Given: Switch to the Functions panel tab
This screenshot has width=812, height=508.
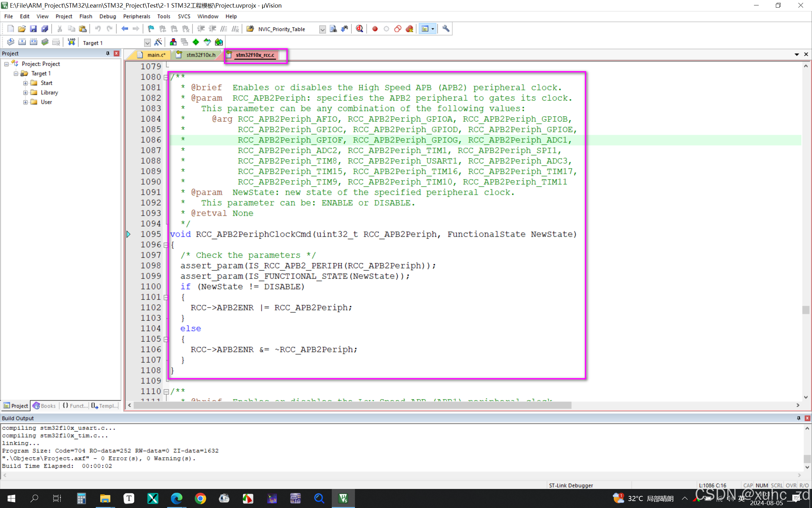Looking at the screenshot, I should [75, 406].
